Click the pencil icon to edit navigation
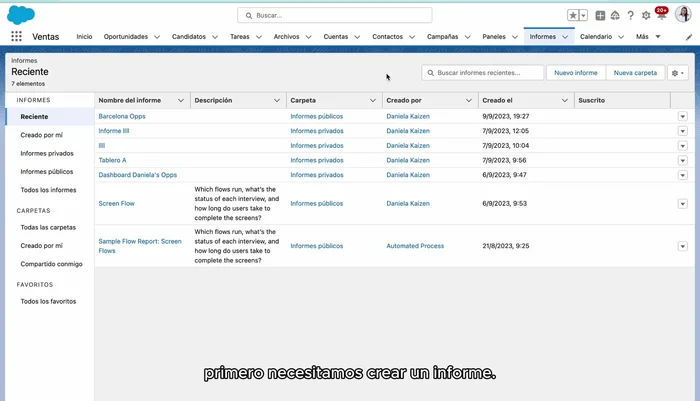 [689, 37]
